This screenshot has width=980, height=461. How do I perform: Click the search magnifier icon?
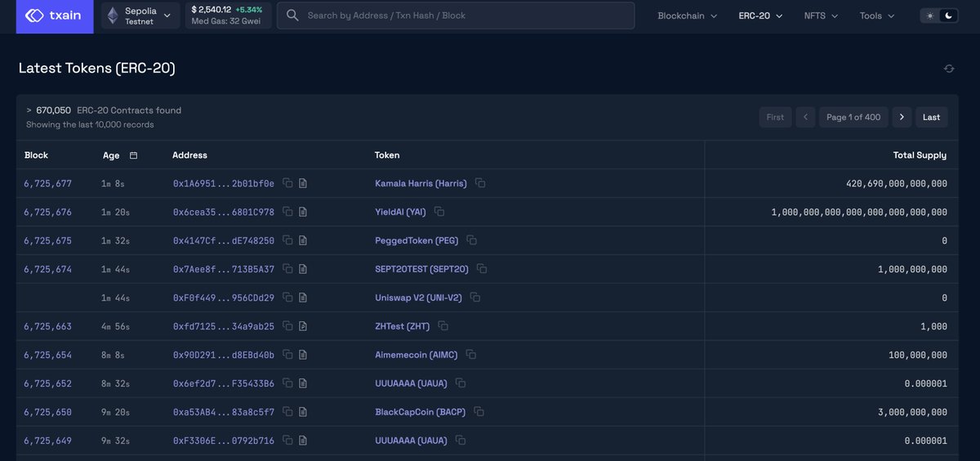292,16
